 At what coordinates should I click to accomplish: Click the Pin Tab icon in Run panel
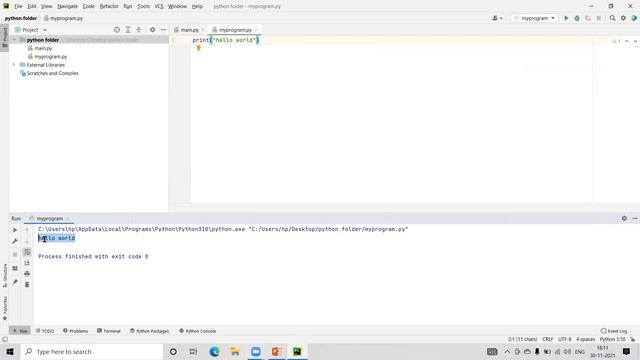click(15, 282)
